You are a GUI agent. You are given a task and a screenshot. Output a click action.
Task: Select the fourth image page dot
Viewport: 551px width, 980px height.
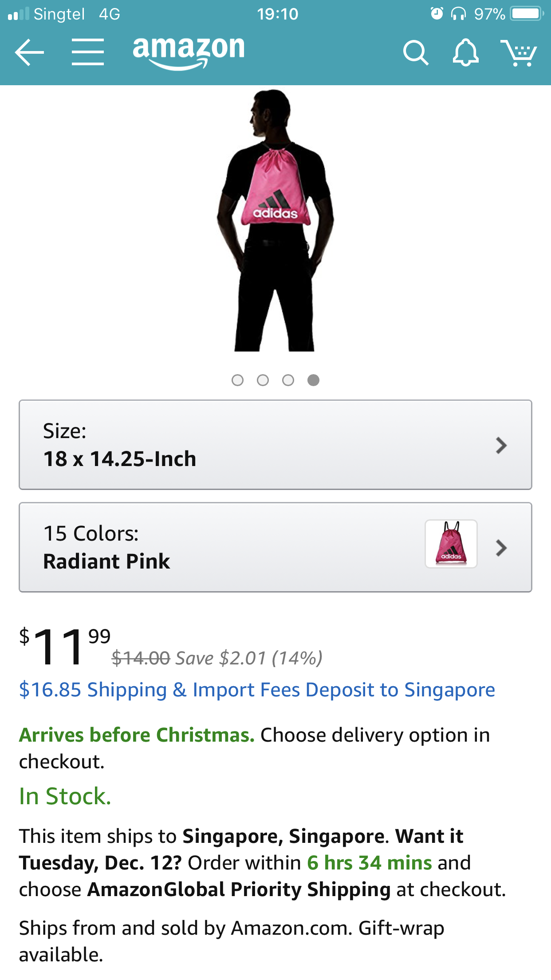coord(313,380)
